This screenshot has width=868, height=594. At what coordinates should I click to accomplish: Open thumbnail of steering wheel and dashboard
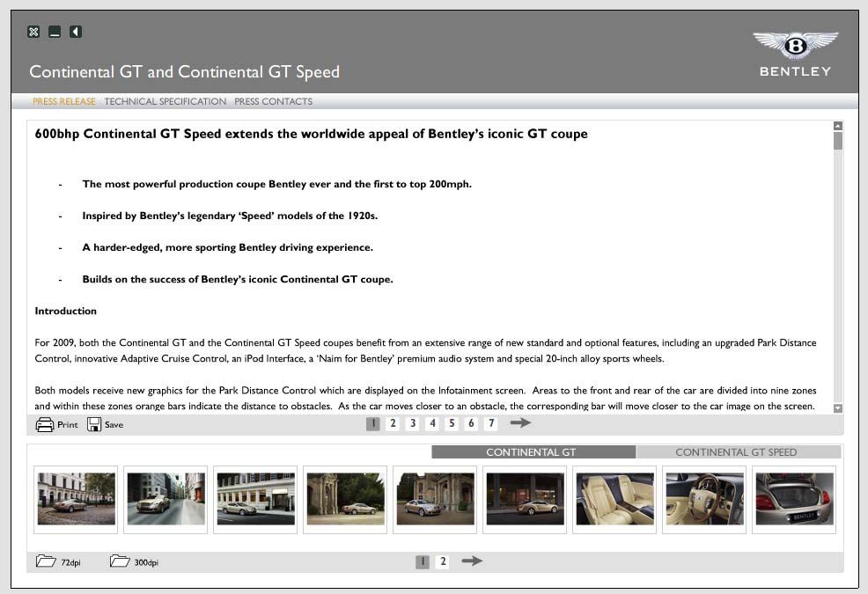pyautogui.click(x=704, y=499)
